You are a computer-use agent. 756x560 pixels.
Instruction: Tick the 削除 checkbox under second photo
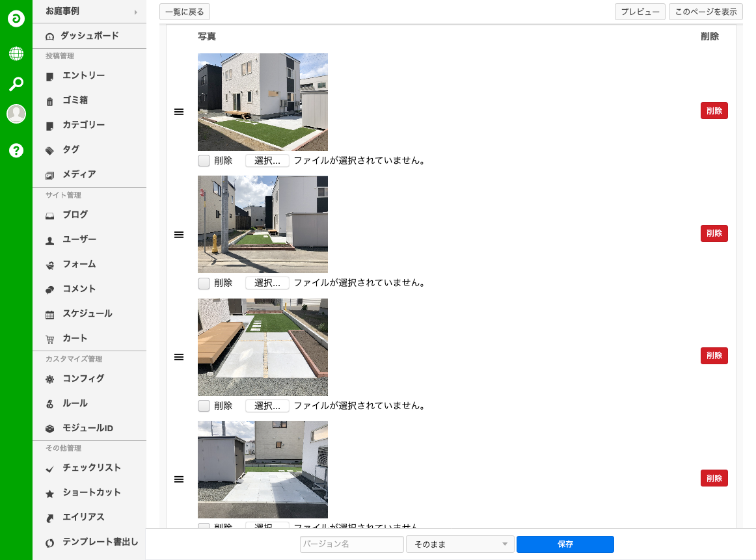coord(204,284)
